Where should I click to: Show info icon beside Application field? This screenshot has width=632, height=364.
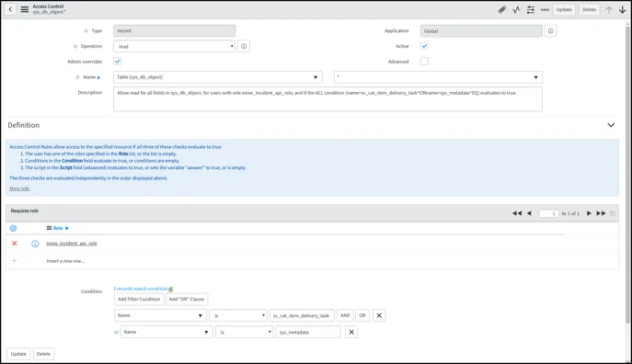pyautogui.click(x=550, y=31)
